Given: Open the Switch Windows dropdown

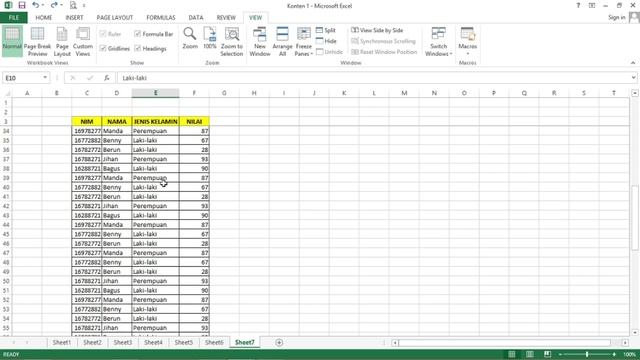Looking at the screenshot, I should coord(438,41).
